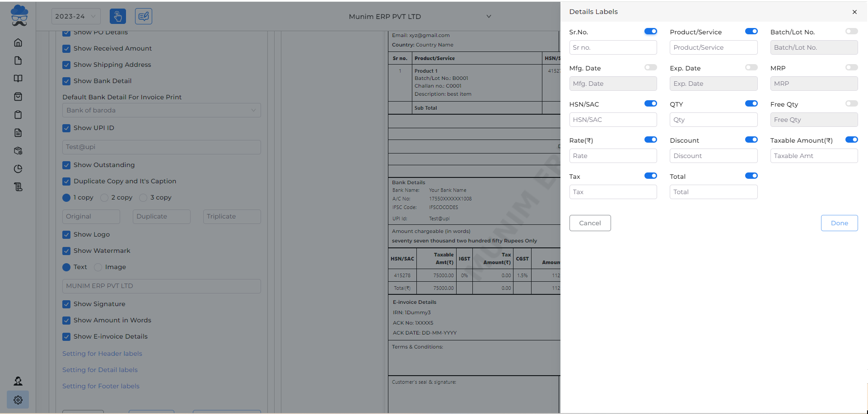This screenshot has width=868, height=414.
Task: Enable the MRP switch
Action: [x=852, y=67]
